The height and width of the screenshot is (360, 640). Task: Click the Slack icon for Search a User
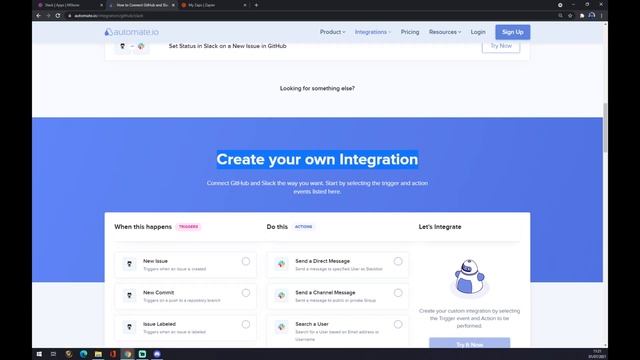pos(281,327)
